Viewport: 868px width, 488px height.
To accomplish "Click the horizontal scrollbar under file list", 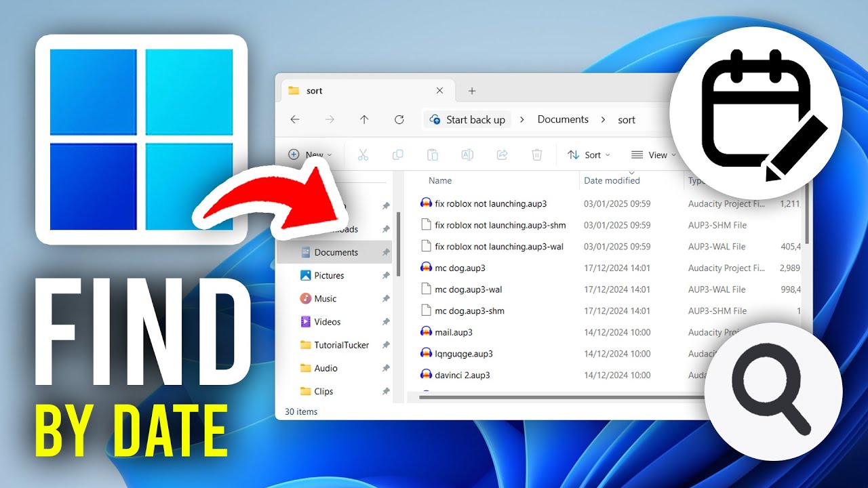I will coord(563,397).
